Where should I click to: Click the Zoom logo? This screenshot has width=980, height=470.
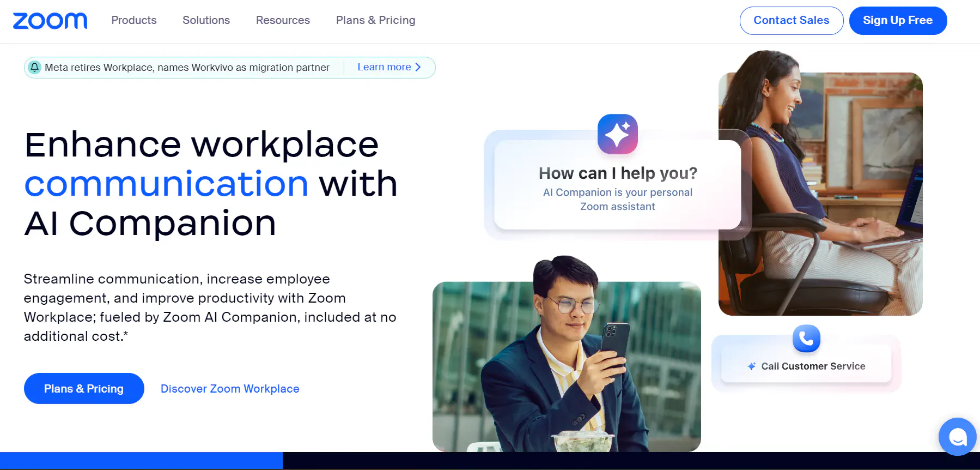pos(50,21)
